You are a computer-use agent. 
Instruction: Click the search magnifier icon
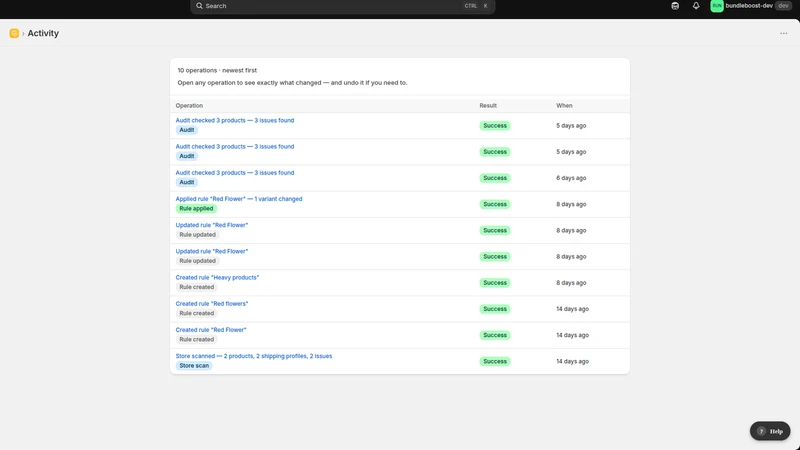click(199, 6)
